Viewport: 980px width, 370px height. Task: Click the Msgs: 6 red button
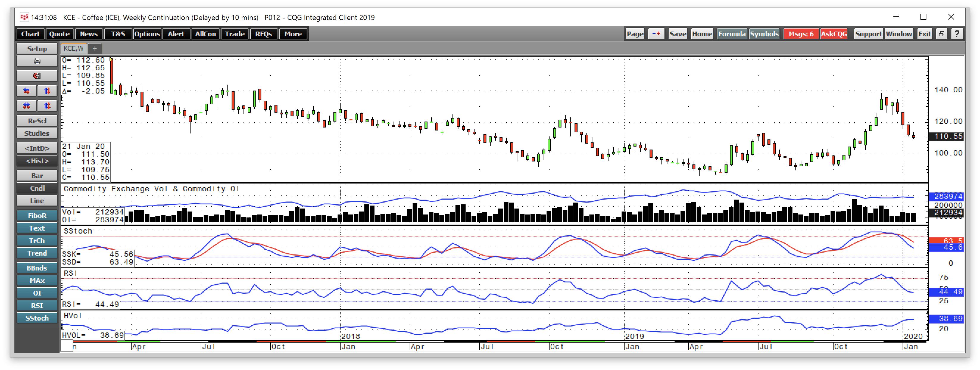click(801, 34)
